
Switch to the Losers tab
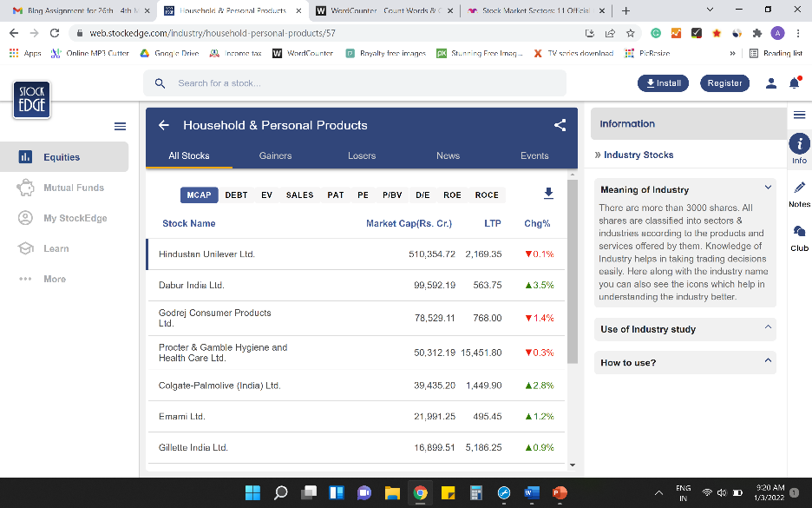tap(362, 155)
